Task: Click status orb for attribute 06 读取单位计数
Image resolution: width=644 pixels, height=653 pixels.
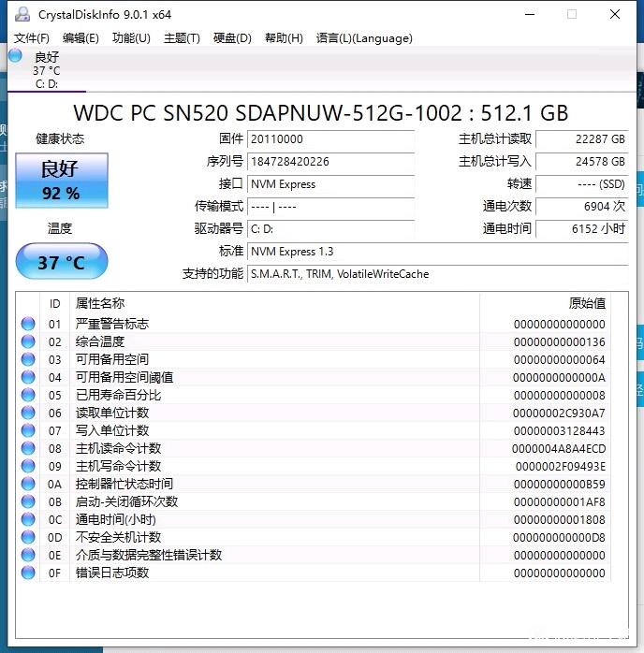Action: pyautogui.click(x=28, y=413)
